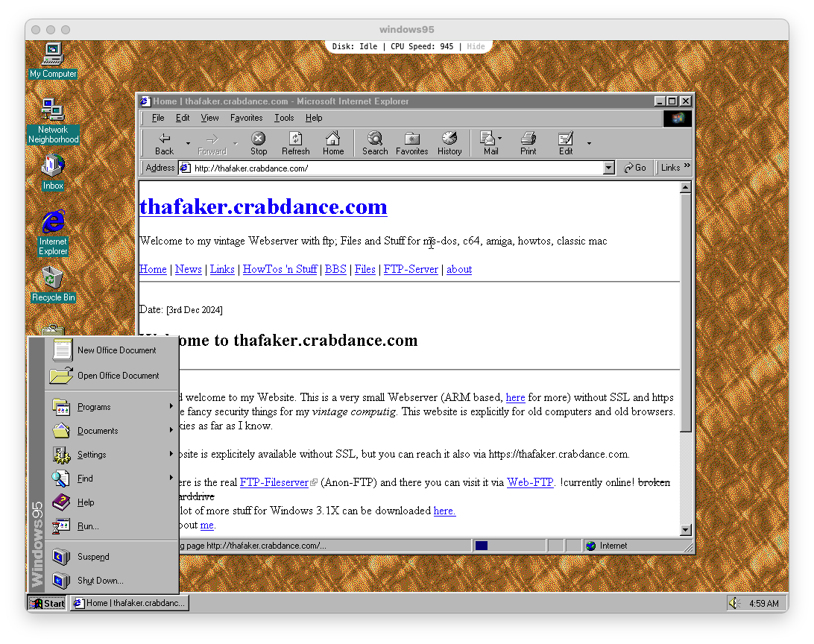Open the Mail button dropdown arrow

500,139
